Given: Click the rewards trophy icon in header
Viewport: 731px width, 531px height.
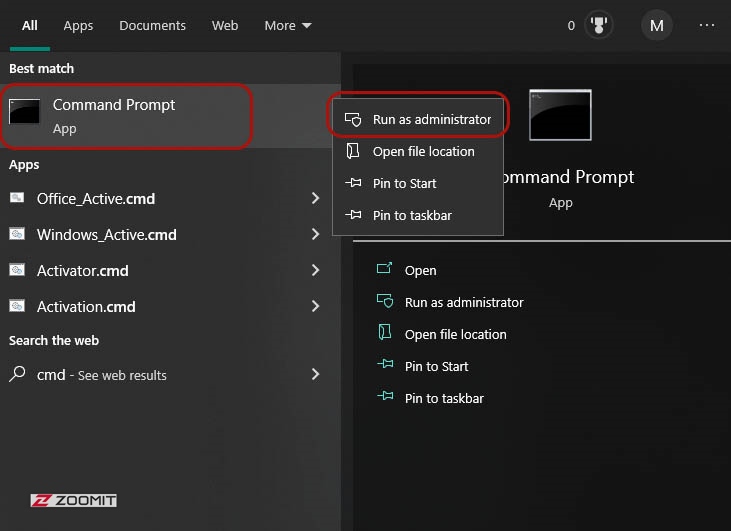Looking at the screenshot, I should 600,25.
